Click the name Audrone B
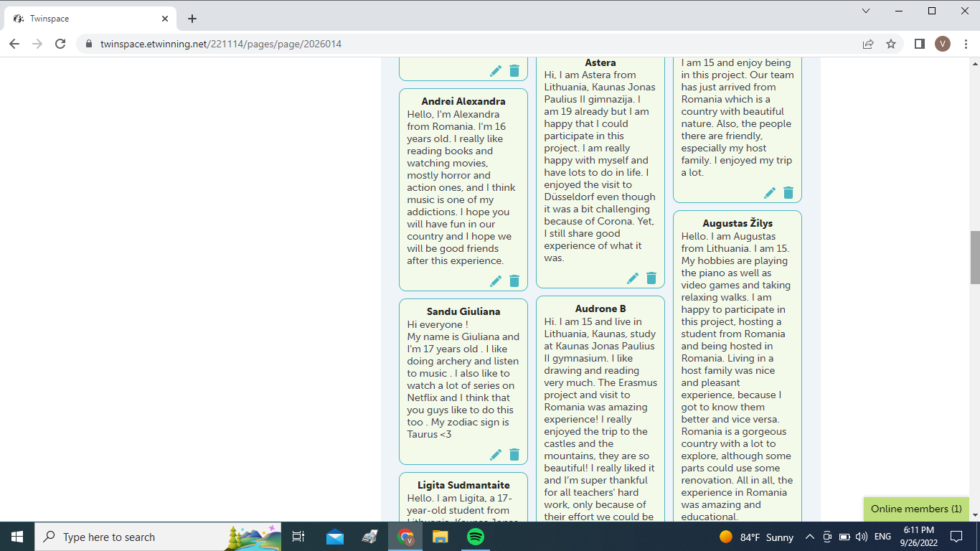 tap(600, 309)
